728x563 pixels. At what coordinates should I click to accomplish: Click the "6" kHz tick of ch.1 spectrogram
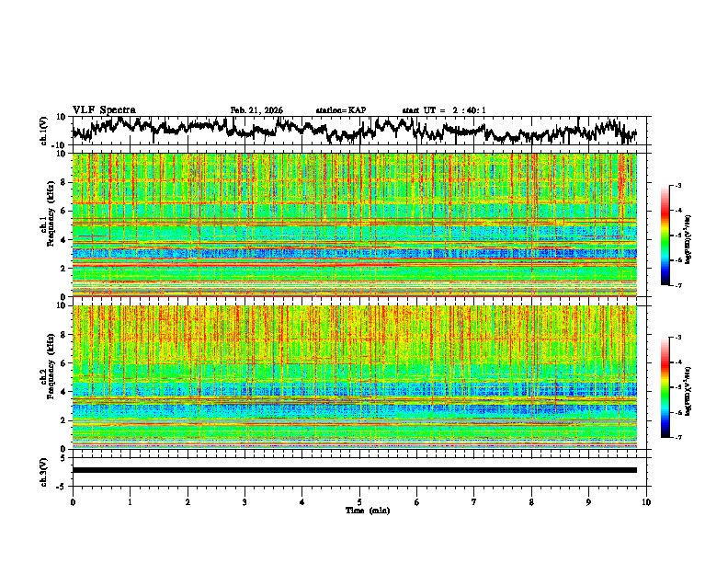click(63, 211)
